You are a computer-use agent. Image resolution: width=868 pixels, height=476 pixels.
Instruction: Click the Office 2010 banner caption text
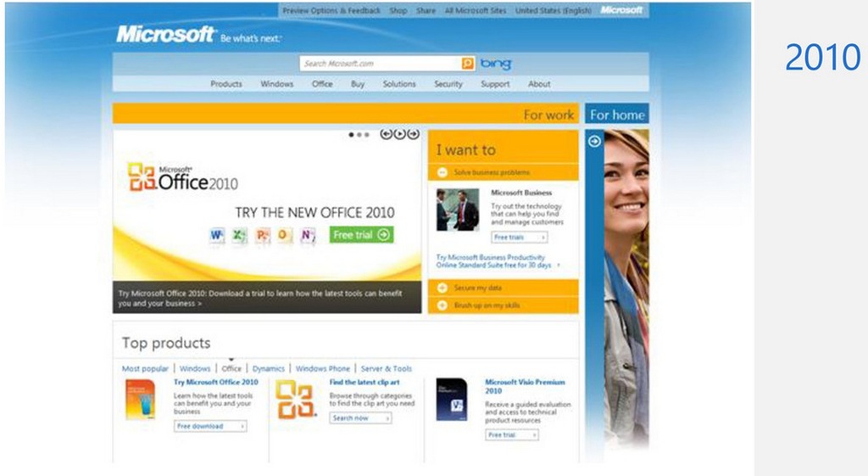[x=260, y=298]
